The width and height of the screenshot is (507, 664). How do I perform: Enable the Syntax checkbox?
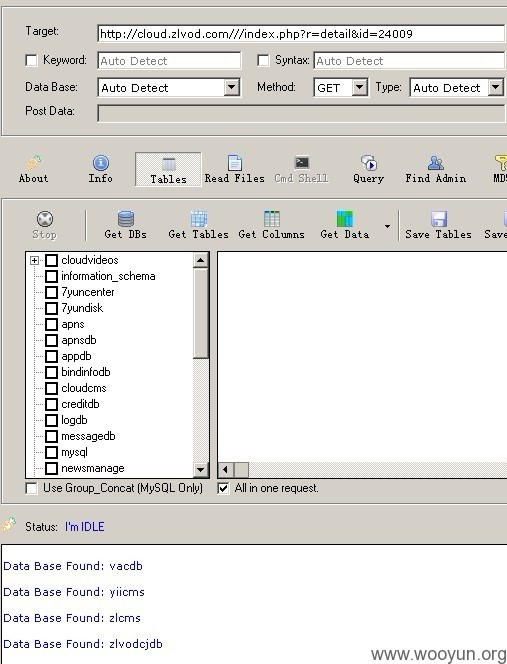click(x=263, y=61)
